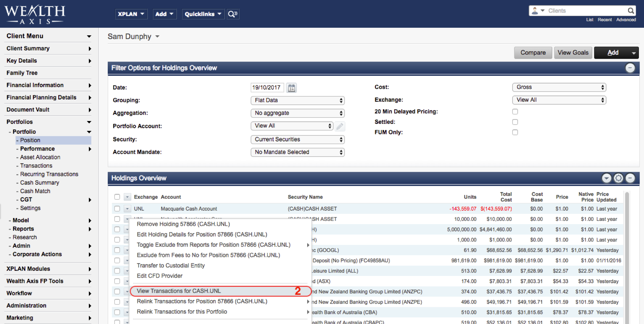Viewport: 644px width, 324px height.
Task: Click the magnifier icon in Clients search
Action: click(631, 11)
